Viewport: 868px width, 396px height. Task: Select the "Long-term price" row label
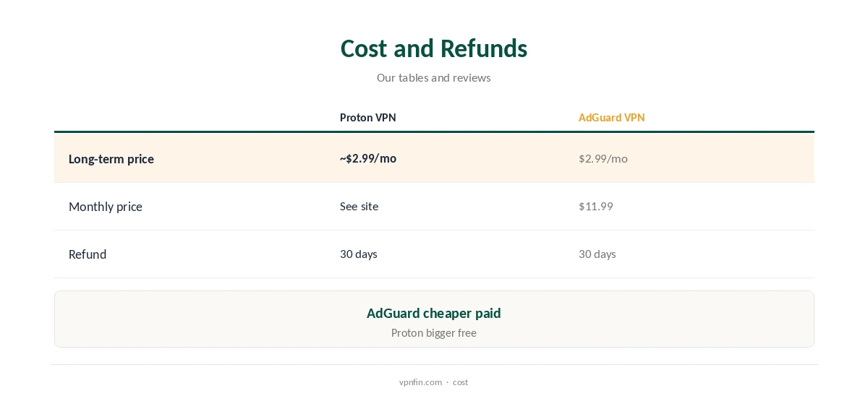point(111,159)
